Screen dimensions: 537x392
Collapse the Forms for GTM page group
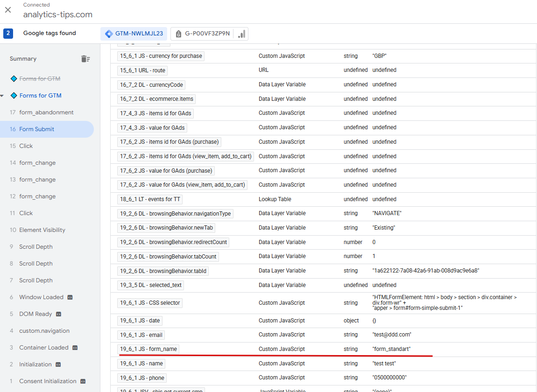coord(2,96)
